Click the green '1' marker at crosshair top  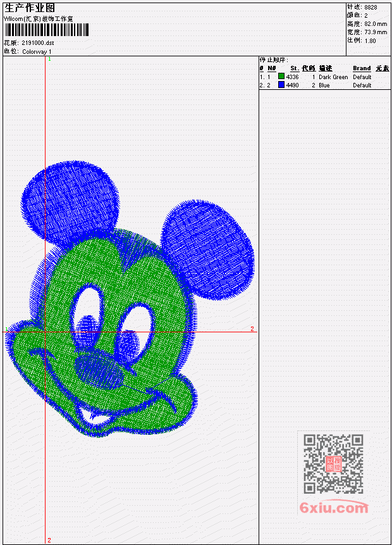pos(50,59)
